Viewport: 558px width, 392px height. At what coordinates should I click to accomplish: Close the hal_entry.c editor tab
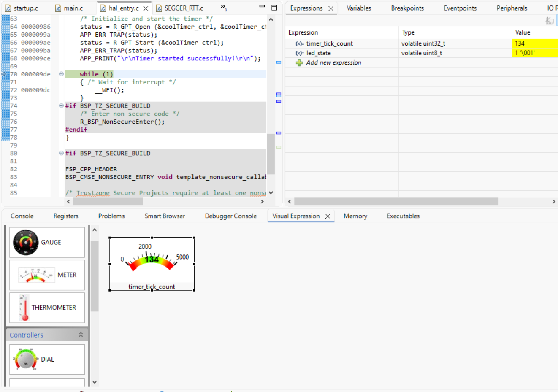coord(146,8)
